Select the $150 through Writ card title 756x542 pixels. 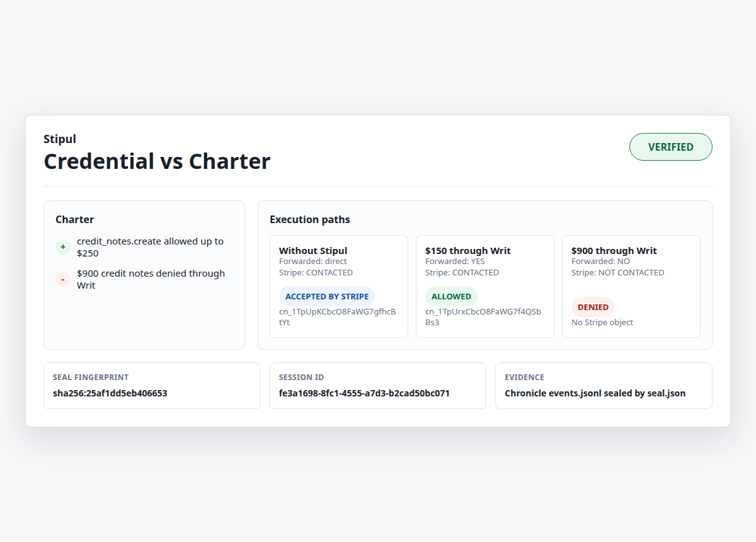[468, 251]
